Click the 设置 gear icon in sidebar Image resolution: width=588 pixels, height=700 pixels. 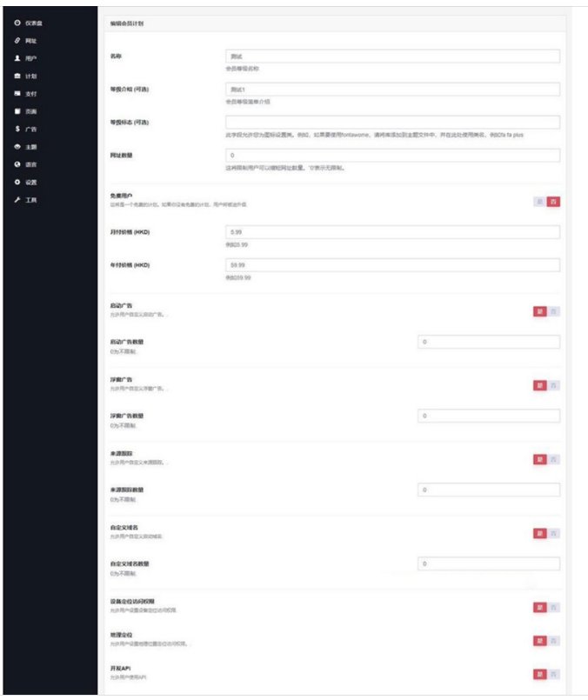[17, 182]
